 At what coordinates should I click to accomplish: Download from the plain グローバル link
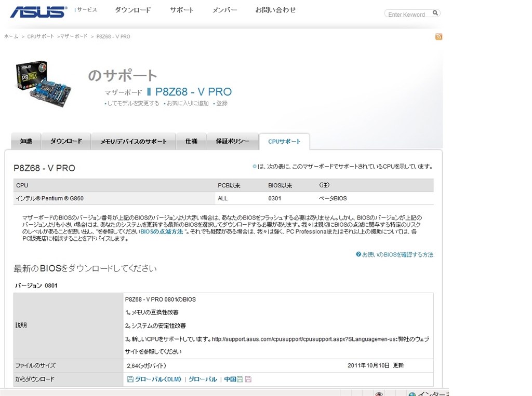[x=203, y=379]
